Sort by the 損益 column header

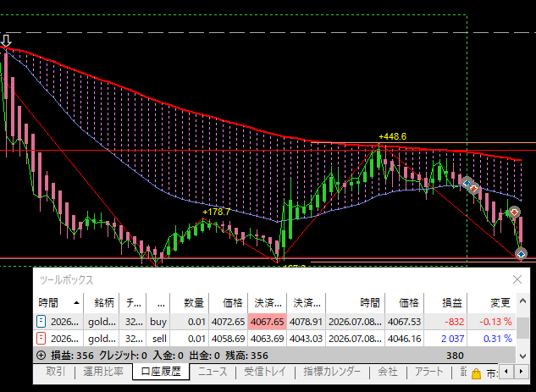tap(445, 302)
